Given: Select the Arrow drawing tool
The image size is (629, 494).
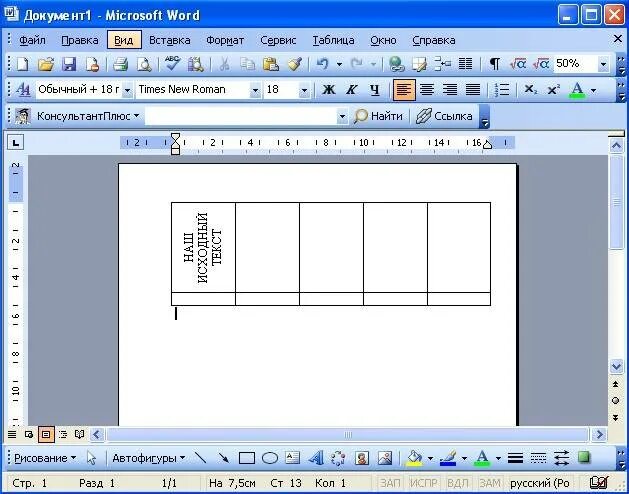Looking at the screenshot, I should (223, 458).
